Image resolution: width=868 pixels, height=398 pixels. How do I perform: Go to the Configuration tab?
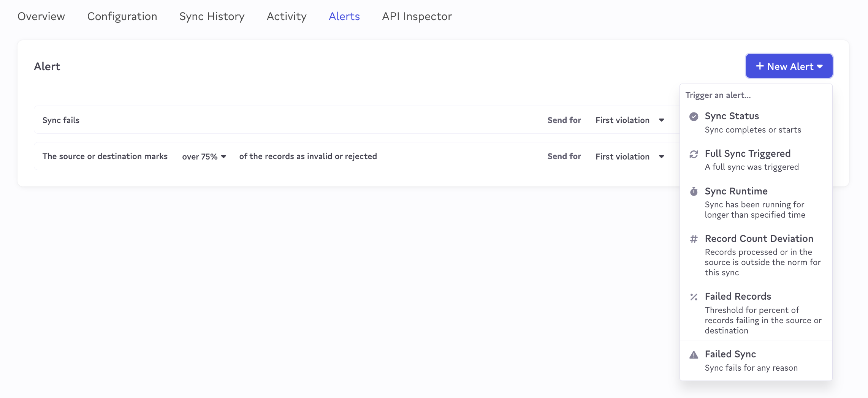[122, 16]
